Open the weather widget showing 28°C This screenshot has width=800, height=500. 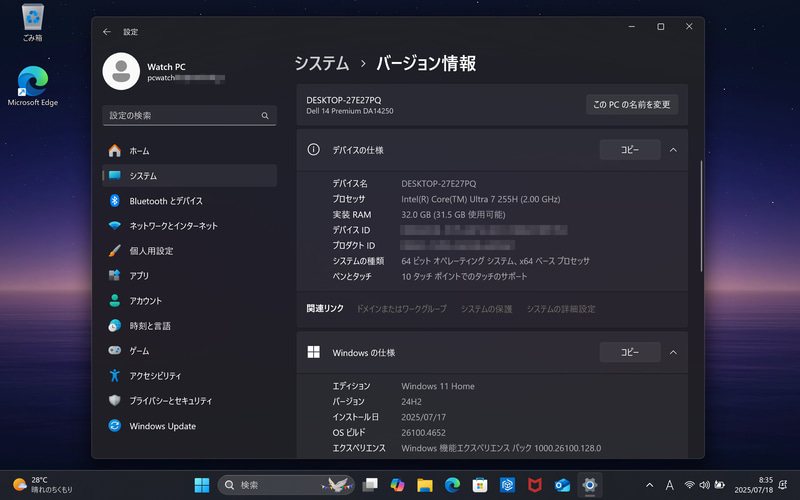[43, 485]
